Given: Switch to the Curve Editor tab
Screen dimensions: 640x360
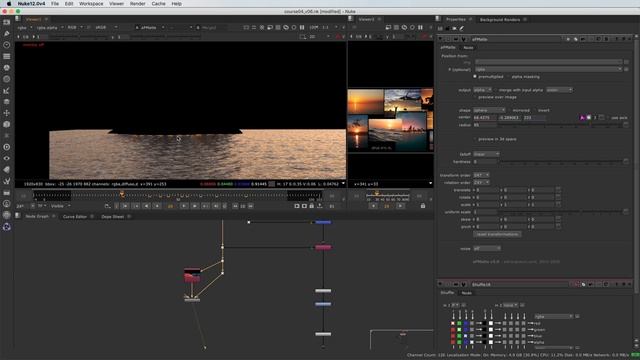Looking at the screenshot, I should tap(75, 217).
